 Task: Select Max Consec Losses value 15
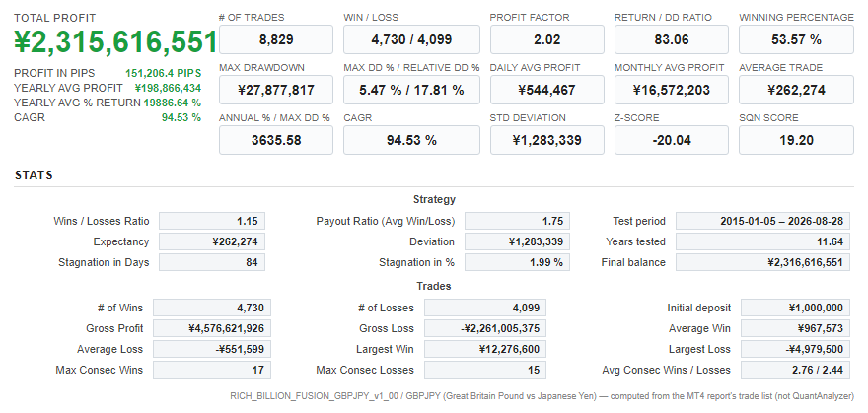pos(485,370)
